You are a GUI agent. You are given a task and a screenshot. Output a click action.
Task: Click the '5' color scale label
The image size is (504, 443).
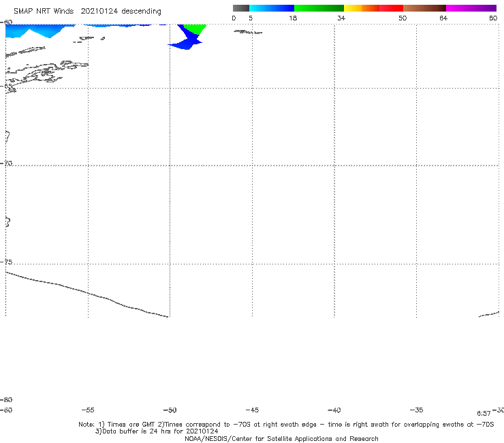click(251, 18)
